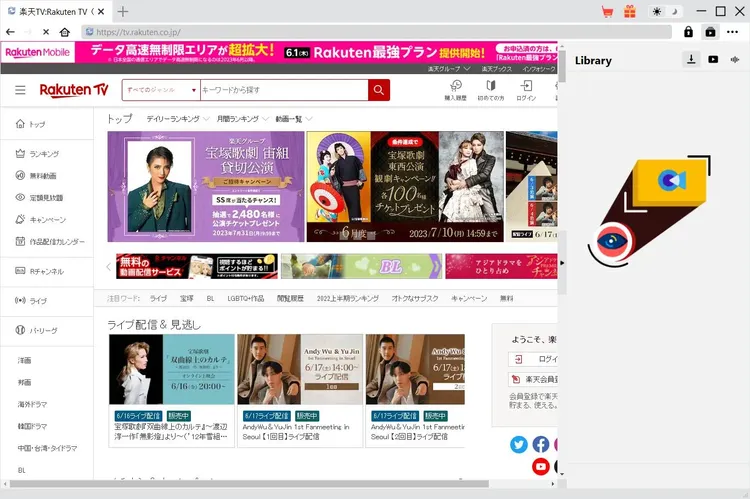Expand the すべてのジャンル genre dropdown

click(x=161, y=90)
